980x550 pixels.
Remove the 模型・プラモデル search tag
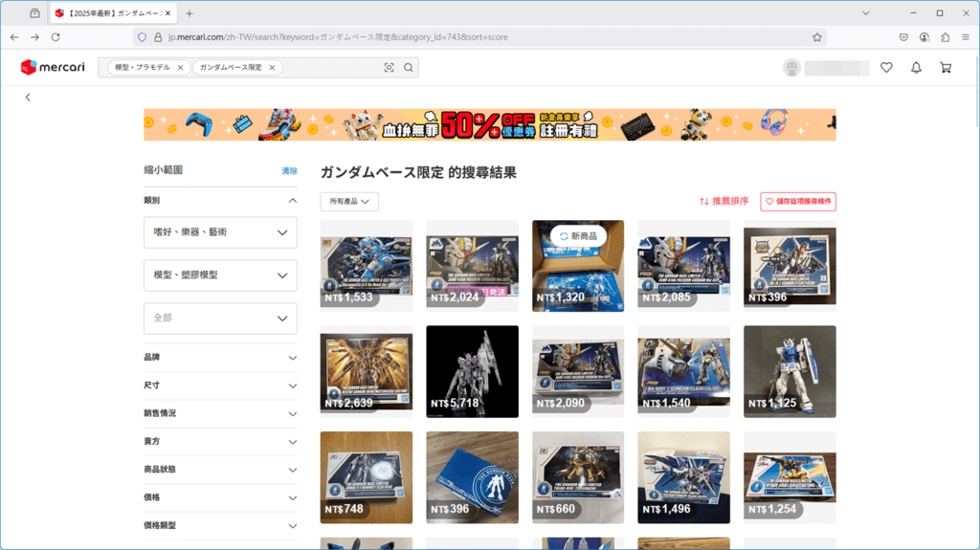click(181, 68)
